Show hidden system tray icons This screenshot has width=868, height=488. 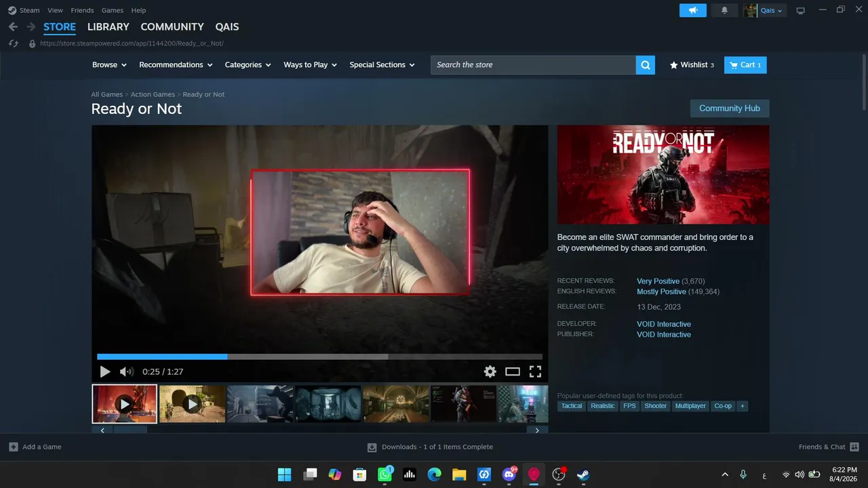click(x=725, y=474)
